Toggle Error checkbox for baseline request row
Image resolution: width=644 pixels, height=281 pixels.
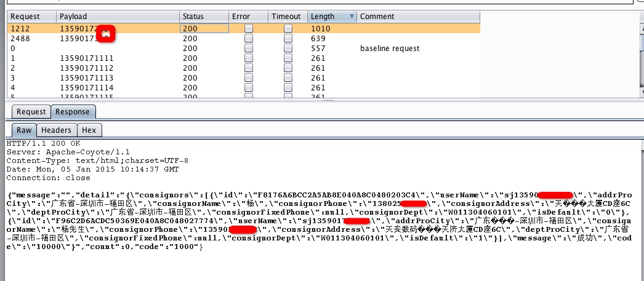pyautogui.click(x=249, y=48)
